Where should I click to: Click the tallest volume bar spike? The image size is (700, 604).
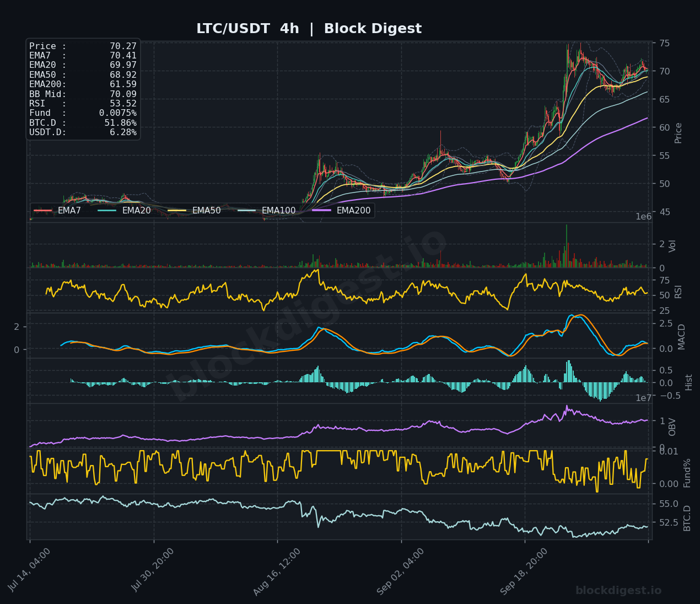566,246
